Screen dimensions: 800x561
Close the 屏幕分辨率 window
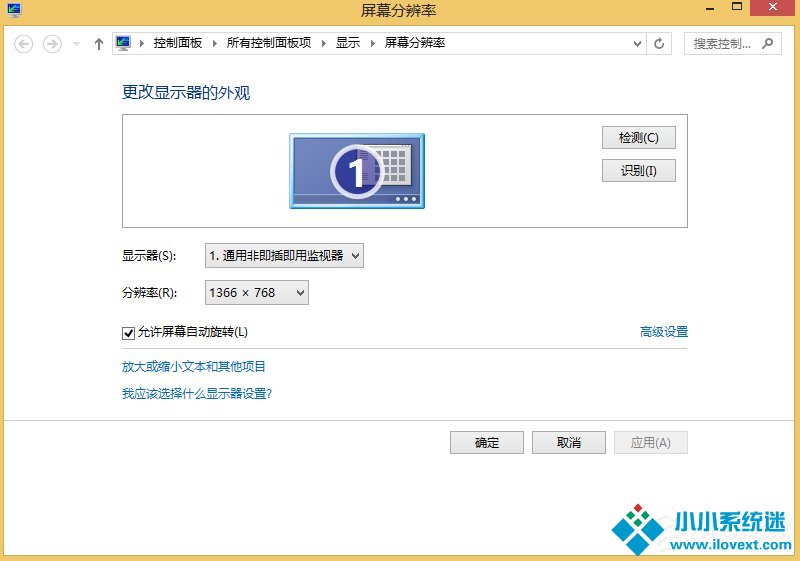tap(773, 7)
